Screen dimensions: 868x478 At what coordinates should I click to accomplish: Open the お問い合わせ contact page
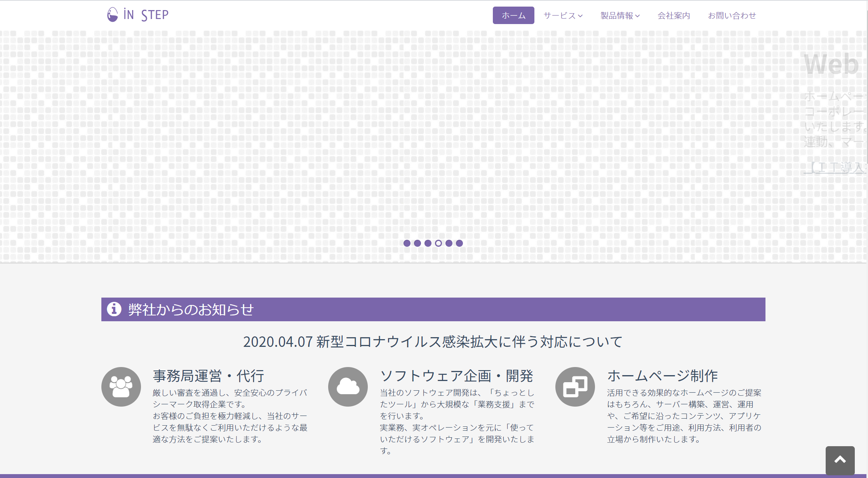coord(732,16)
